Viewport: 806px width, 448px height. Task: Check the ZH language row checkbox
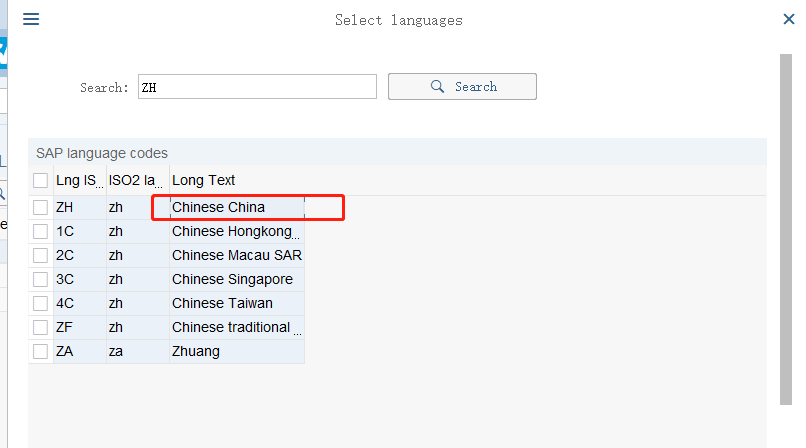point(40,207)
